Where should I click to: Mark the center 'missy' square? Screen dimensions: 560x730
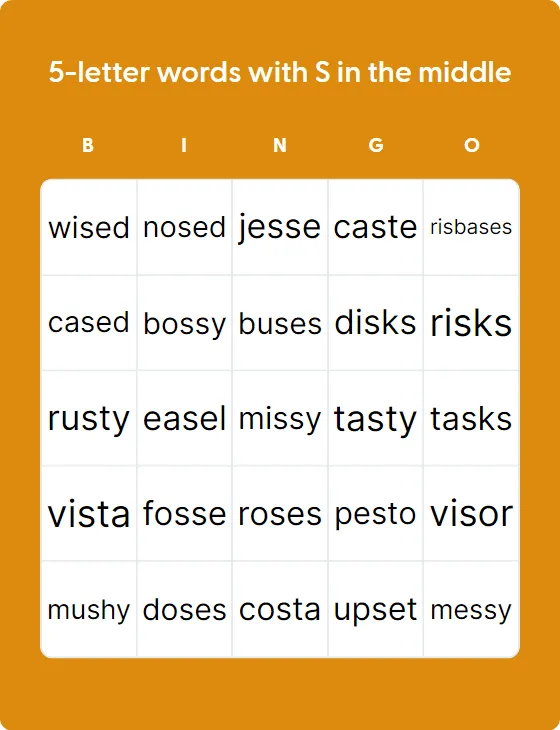click(280, 419)
